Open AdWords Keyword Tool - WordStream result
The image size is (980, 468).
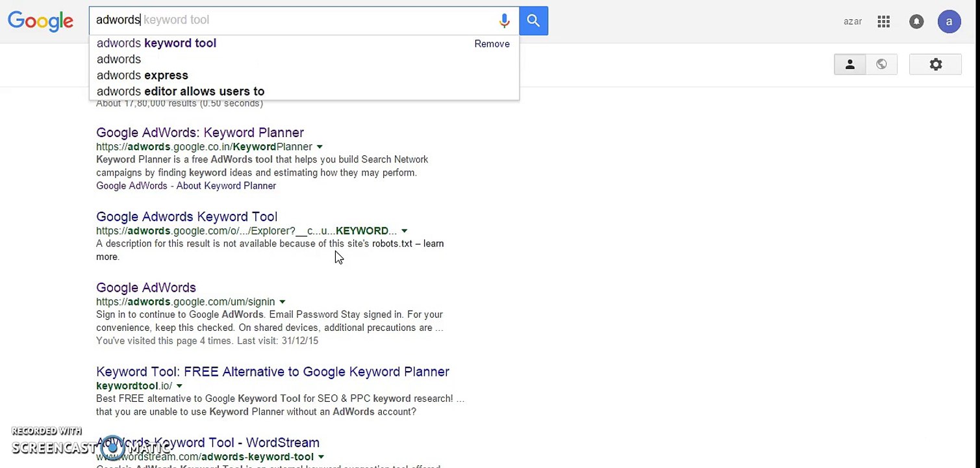coord(208,443)
